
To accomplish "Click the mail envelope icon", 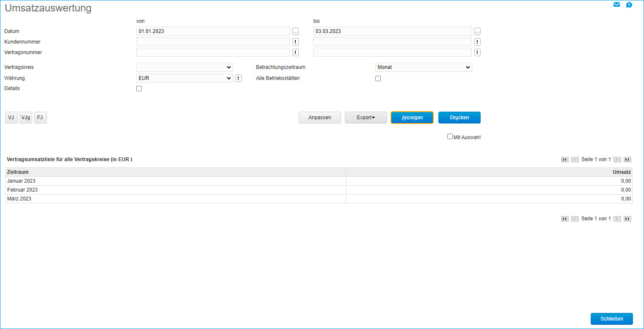I will click(x=616, y=5).
